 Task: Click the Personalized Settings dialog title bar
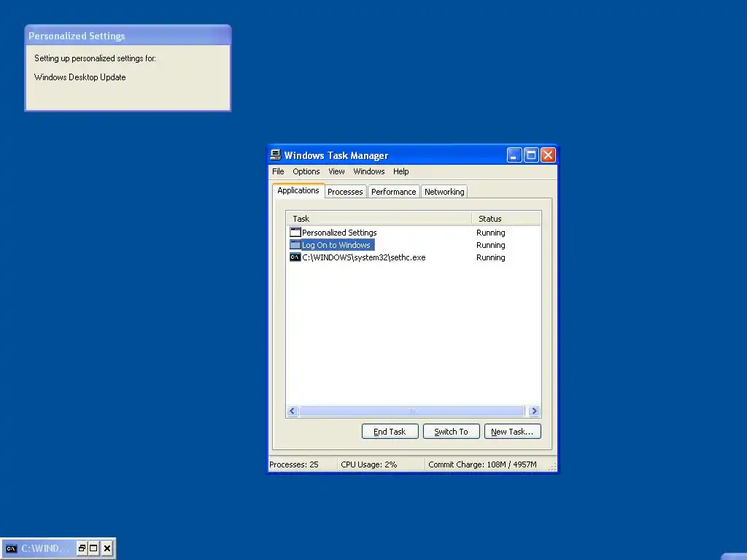click(128, 36)
